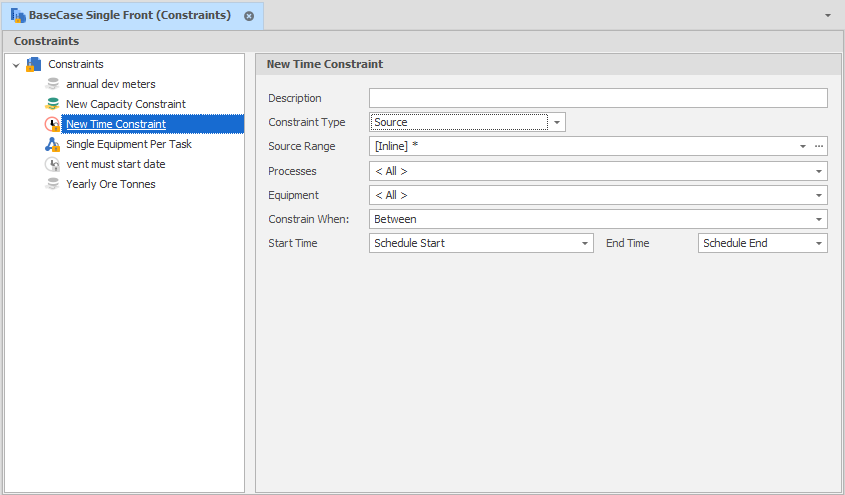Open the tab list dropdown arrow
The height and width of the screenshot is (495, 845).
[x=827, y=16]
